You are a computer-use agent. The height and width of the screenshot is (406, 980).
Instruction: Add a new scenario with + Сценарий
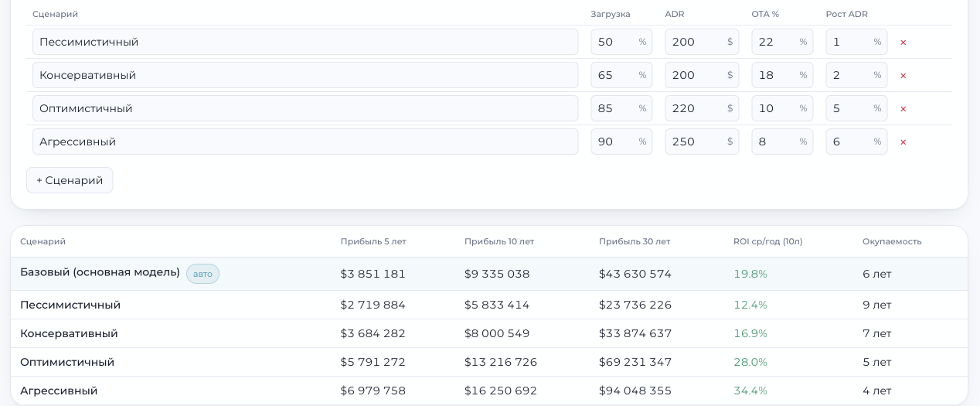pyautogui.click(x=70, y=180)
